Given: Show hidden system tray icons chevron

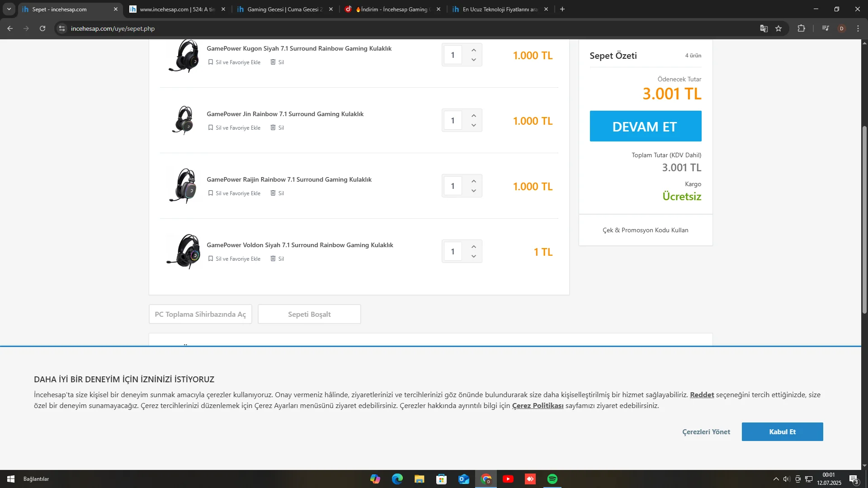Looking at the screenshot, I should 776,479.
